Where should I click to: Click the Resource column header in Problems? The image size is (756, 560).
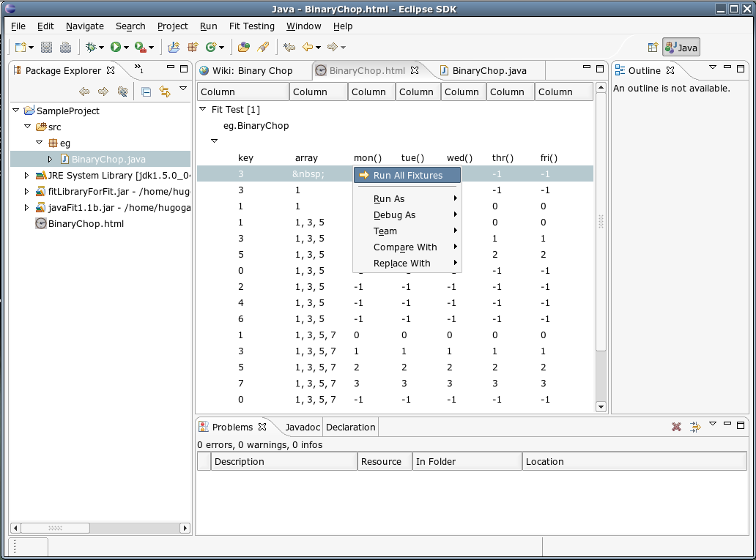[381, 462]
